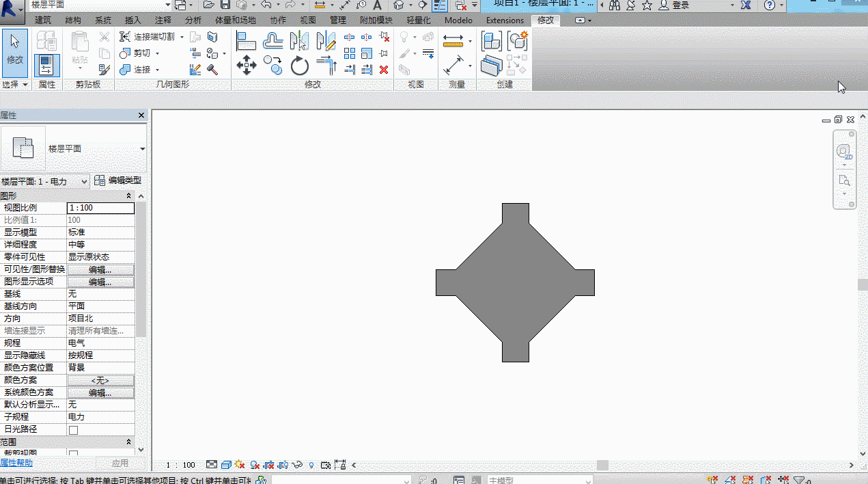Screen dimensions: 868x484
Task: Click the Align tool icon
Action: click(246, 42)
